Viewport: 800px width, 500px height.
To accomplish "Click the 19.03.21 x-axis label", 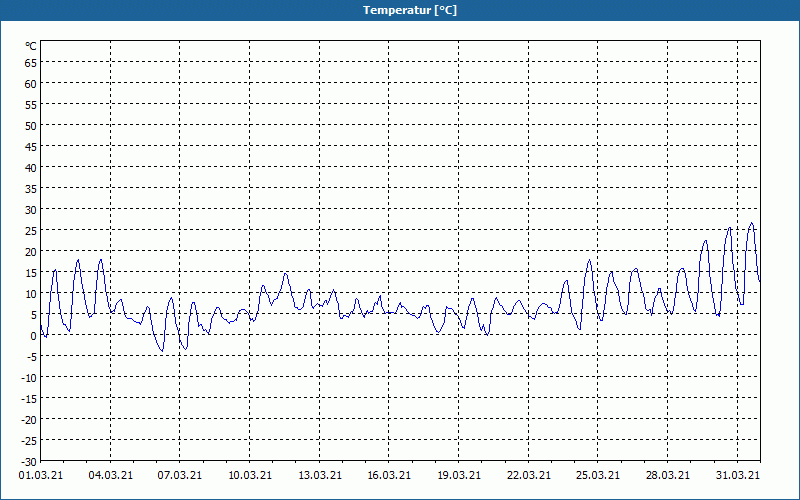I will click(459, 475).
